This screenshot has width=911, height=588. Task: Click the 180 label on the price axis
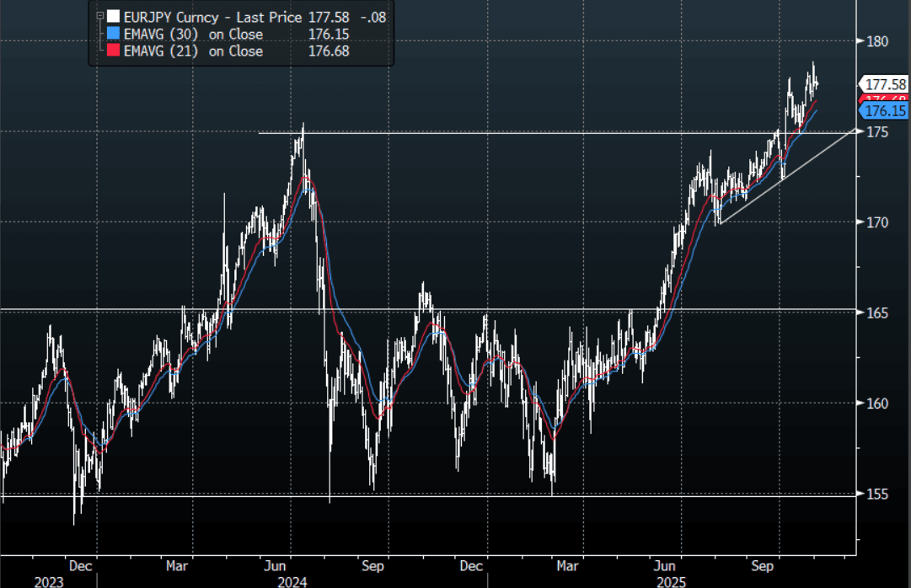[876, 41]
